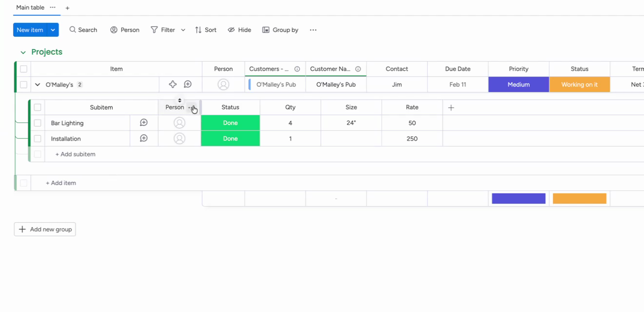644x312 pixels.
Task: Switch to the Main table tab
Action: coord(29,7)
